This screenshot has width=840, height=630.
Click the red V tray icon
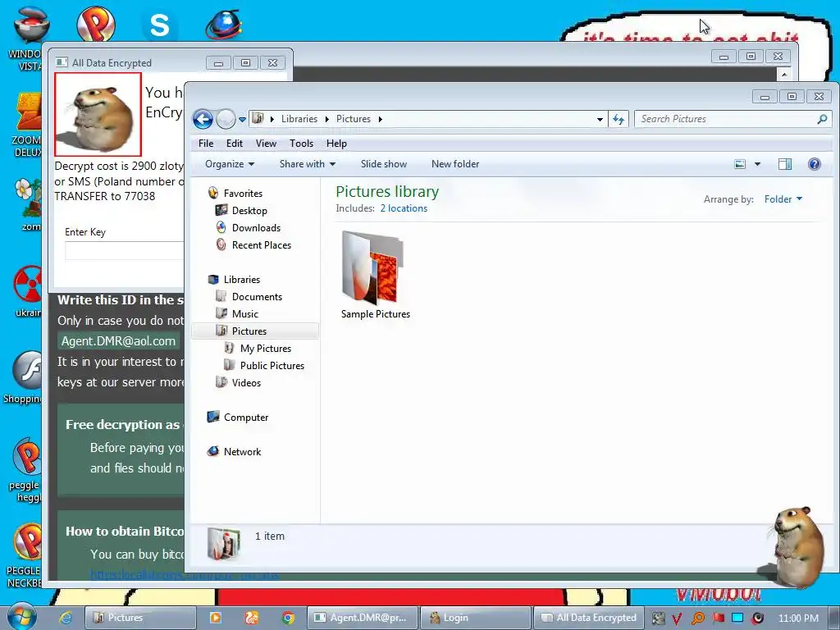(677, 619)
